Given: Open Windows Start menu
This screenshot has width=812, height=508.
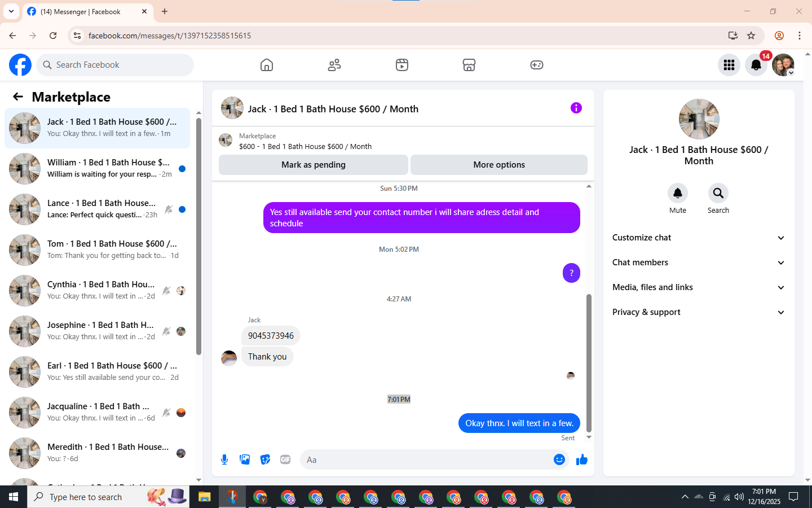Looking at the screenshot, I should click(14, 497).
